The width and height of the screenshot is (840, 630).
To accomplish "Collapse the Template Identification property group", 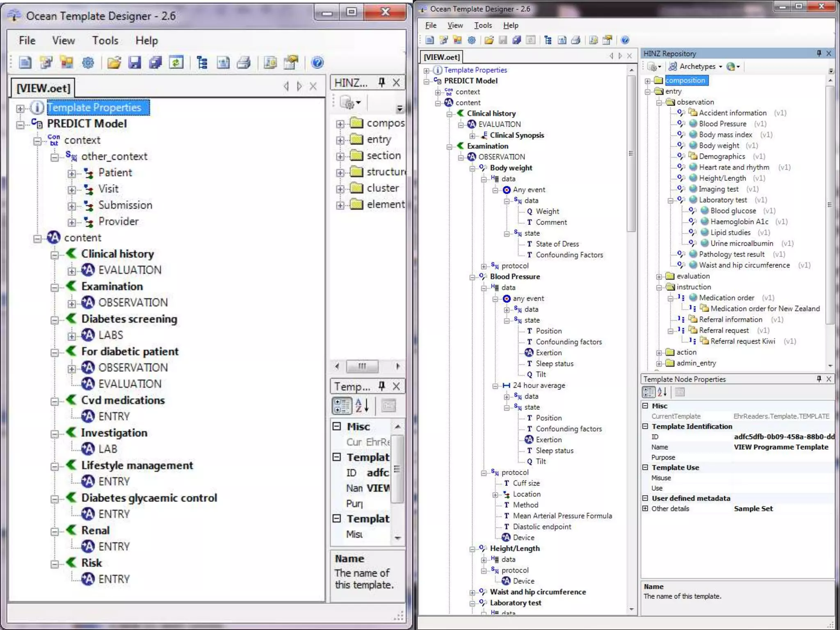I will [x=645, y=427].
